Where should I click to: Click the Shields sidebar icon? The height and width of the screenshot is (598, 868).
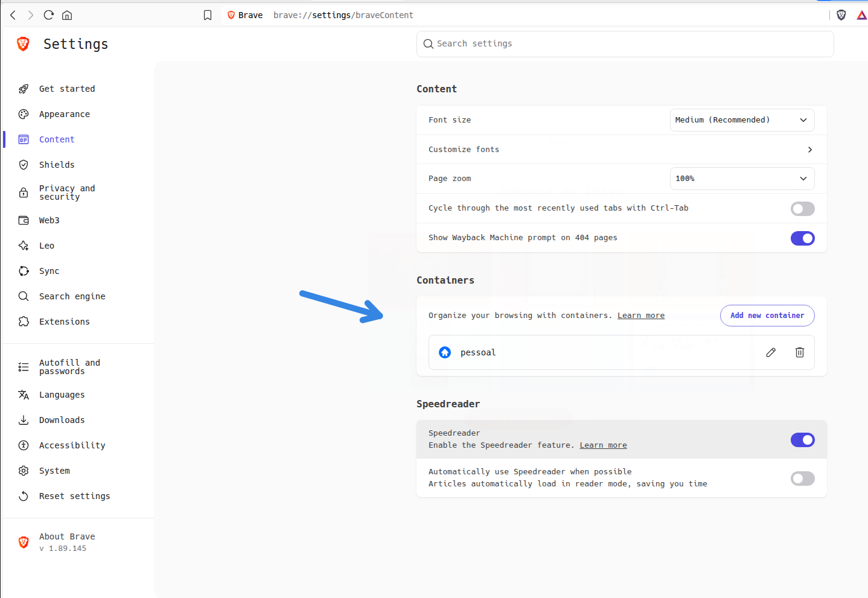24,165
